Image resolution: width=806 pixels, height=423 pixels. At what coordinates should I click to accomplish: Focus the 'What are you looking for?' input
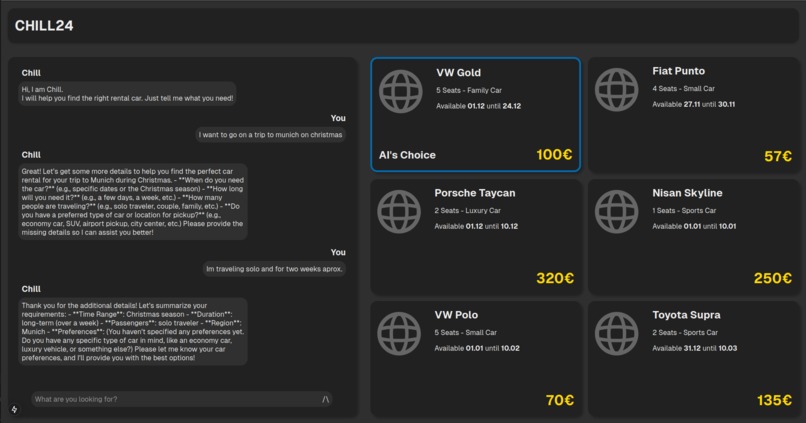tap(181, 399)
